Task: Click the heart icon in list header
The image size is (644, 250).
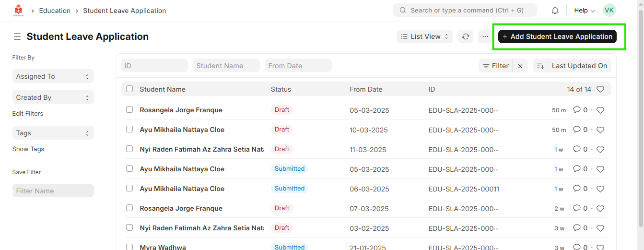Action: [x=600, y=89]
